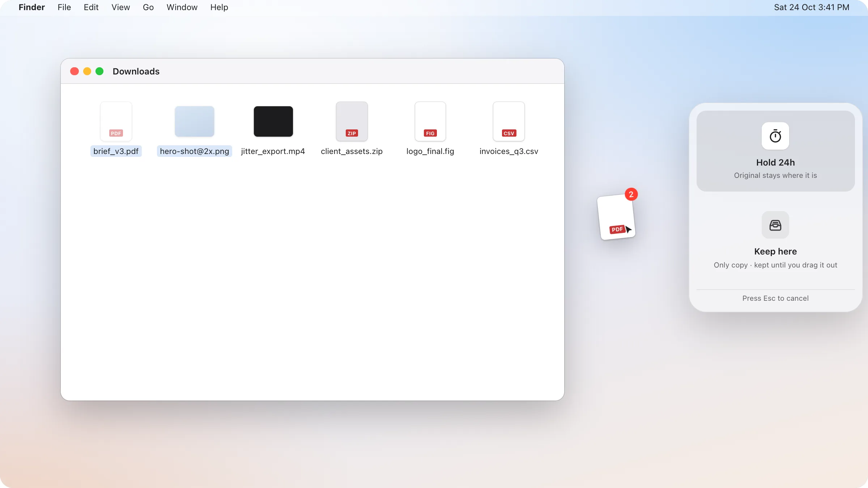Viewport: 868px width, 488px height.
Task: Zoom the Downloads window with green button
Action: (99, 71)
